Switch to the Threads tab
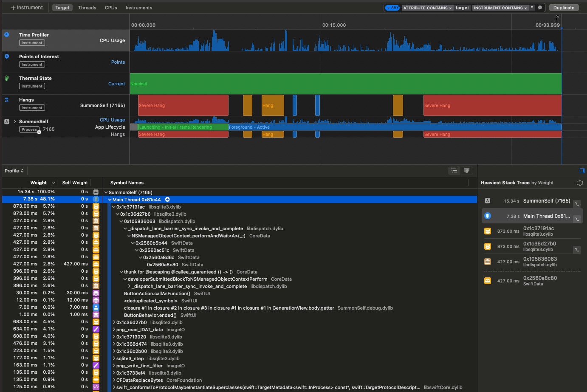Image resolution: width=587 pixels, height=392 pixels. tap(87, 8)
